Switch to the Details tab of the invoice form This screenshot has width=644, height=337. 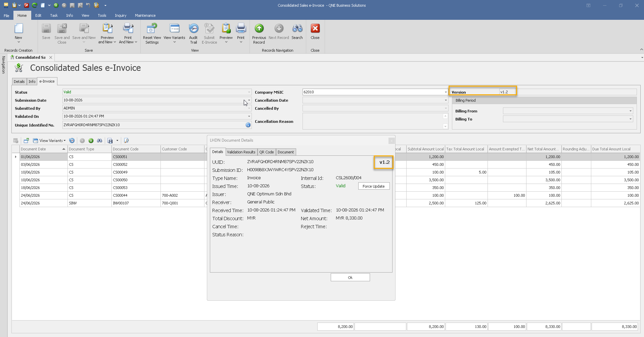19,82
